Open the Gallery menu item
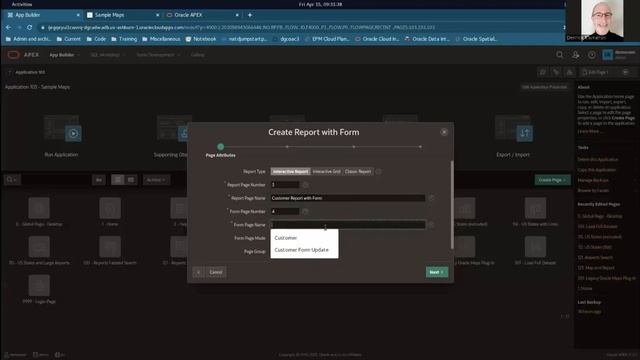This screenshot has width=640, height=360. click(x=198, y=55)
